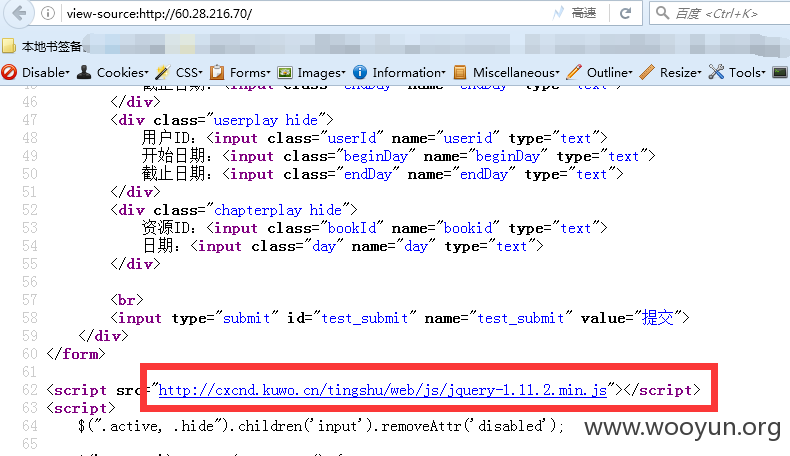790x456 pixels.
Task: Click the </form> closing tag on line 60
Action: pos(76,354)
